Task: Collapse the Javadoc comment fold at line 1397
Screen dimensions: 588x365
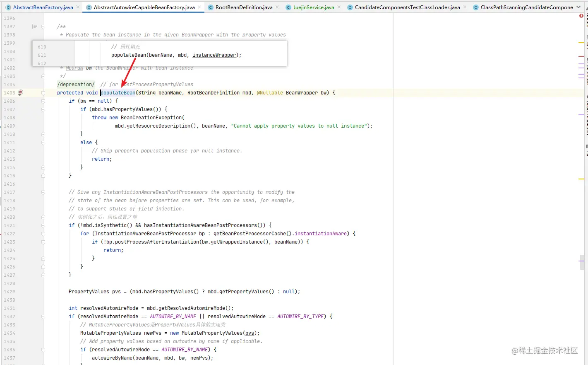Action: pos(43,27)
